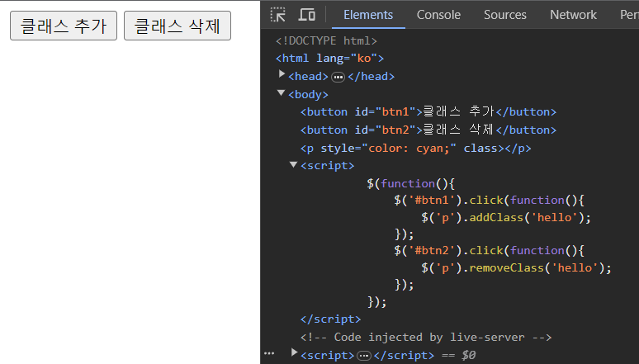
Task: Click the 클래스 삭제 button
Action: click(177, 26)
